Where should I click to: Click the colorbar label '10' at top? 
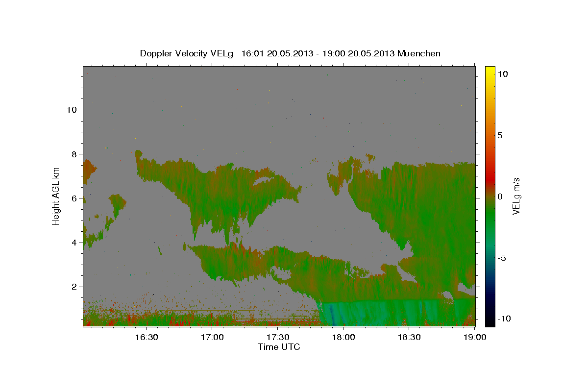(x=502, y=74)
